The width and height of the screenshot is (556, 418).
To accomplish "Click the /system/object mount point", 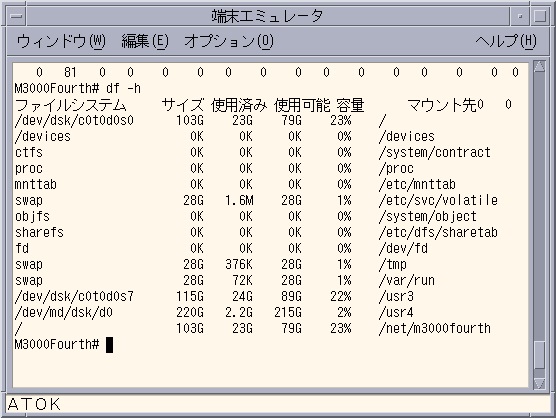I will coord(428,216).
